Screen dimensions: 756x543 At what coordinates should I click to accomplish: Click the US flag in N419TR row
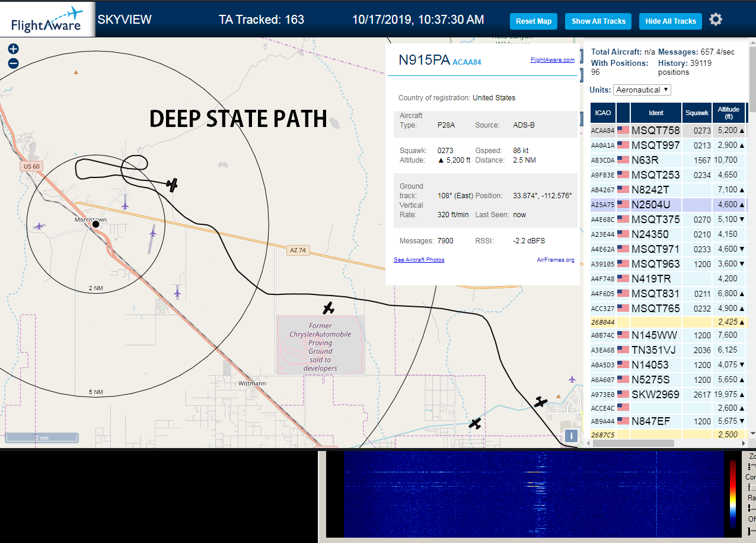pyautogui.click(x=623, y=278)
